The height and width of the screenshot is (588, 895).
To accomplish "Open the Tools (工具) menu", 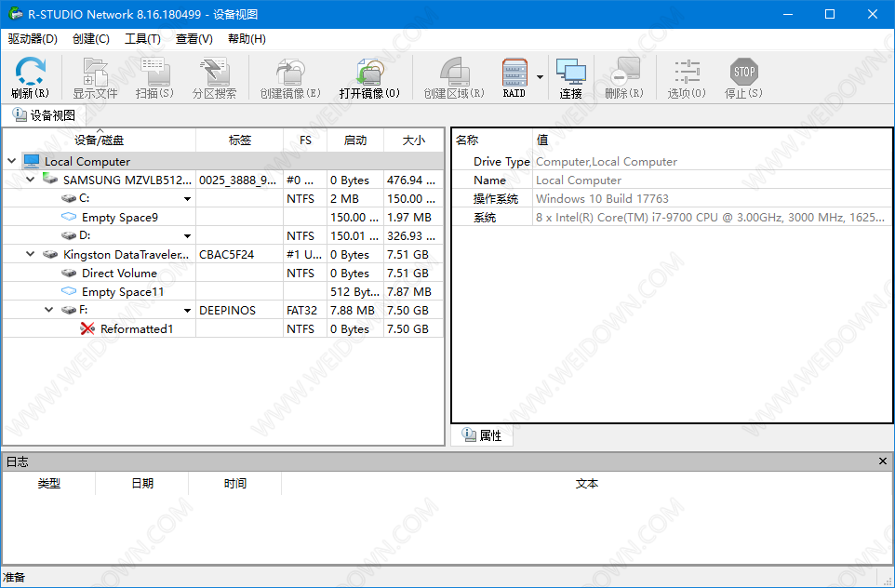I will click(x=142, y=38).
